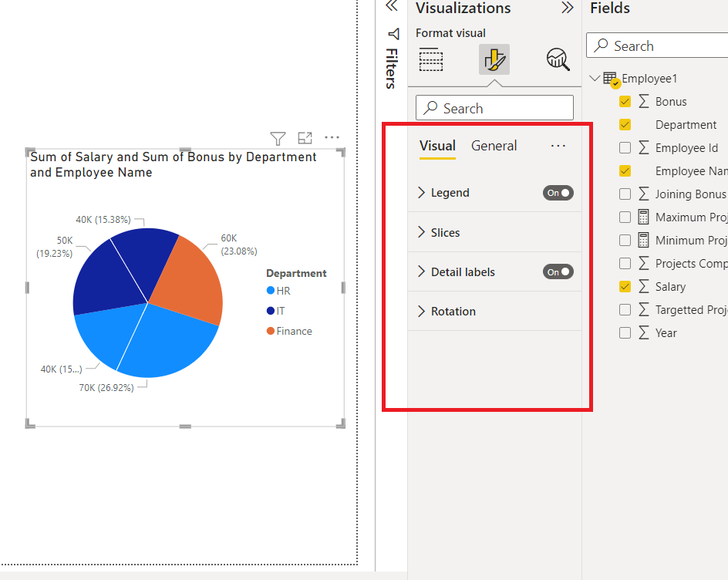Open the Build visual fields icon
This screenshot has height=580, width=728.
tap(431, 59)
